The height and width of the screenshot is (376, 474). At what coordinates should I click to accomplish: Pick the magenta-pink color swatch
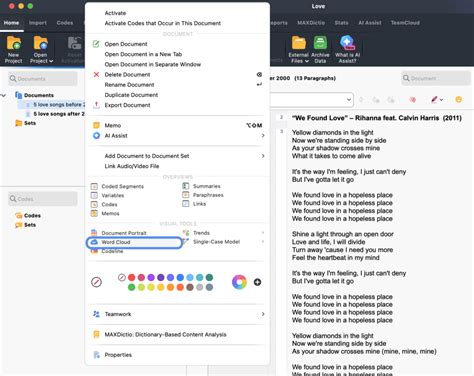141,277
